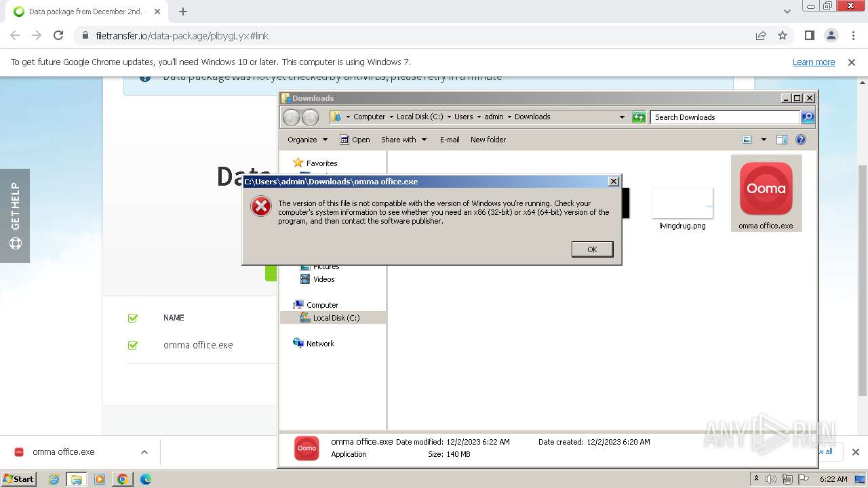Open Windows Explorer taskbar icon
Screen dimensions: 868x488
pos(77,479)
